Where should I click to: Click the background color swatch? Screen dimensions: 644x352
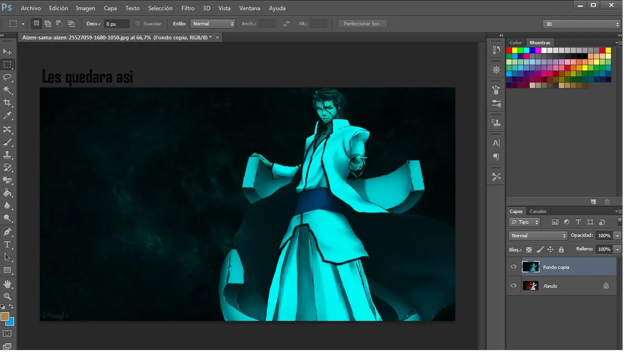[x=11, y=322]
